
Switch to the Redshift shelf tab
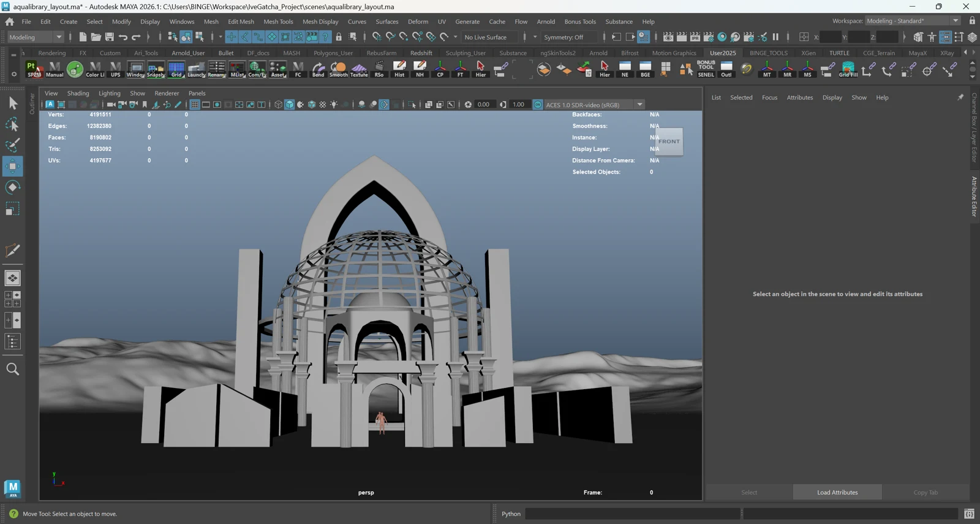[421, 53]
